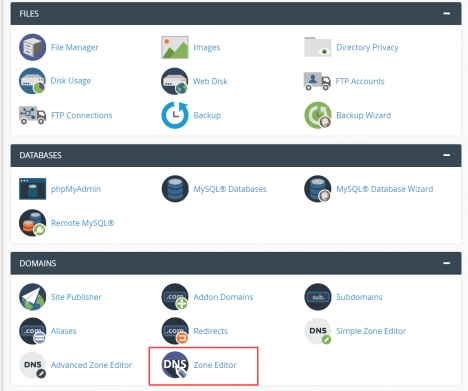This screenshot has height=391, width=468.
Task: Open the Simple Zone Editor DNS icon
Action: [318, 331]
